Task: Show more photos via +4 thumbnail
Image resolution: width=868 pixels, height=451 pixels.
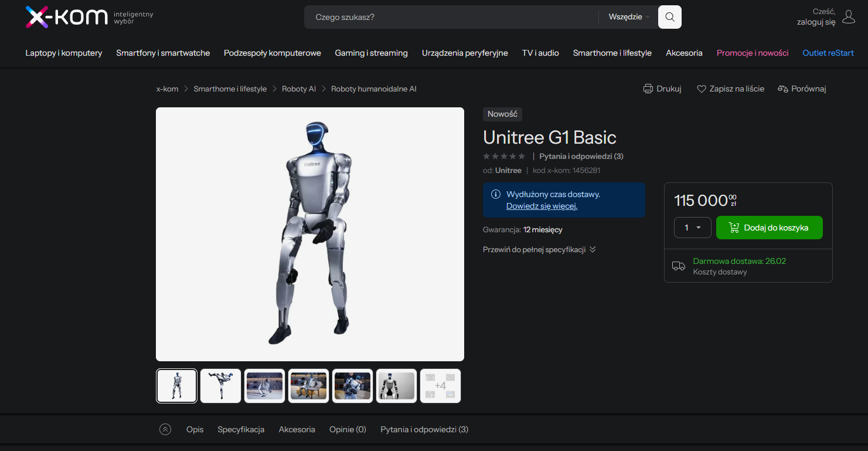Action: pos(440,386)
